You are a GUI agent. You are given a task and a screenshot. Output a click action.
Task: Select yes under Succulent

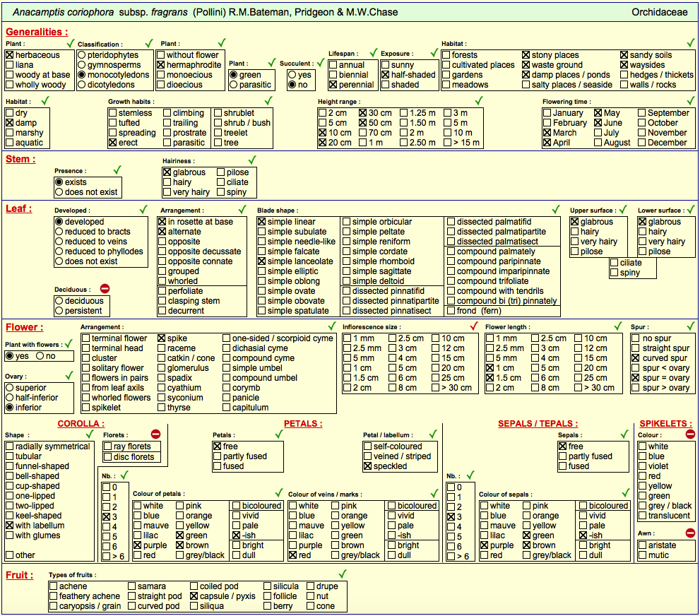pos(292,75)
